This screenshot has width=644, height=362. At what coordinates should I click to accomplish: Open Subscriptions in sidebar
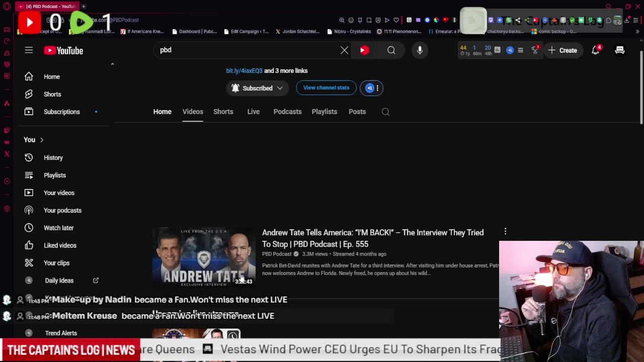pyautogui.click(x=62, y=112)
